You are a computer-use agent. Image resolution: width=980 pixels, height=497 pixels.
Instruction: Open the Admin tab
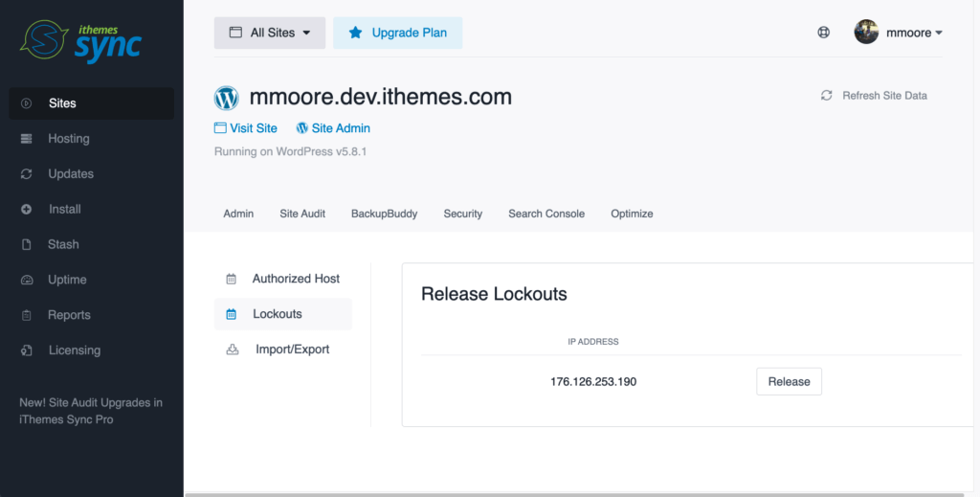point(238,214)
